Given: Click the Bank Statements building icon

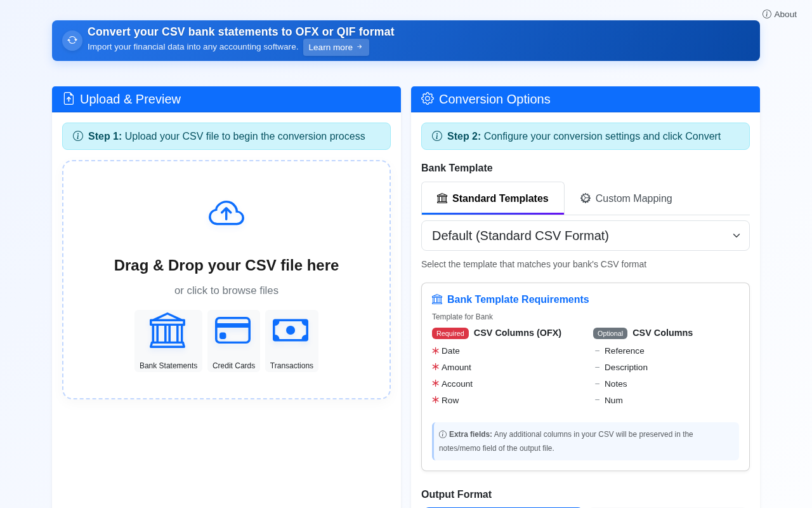Looking at the screenshot, I should tap(167, 330).
